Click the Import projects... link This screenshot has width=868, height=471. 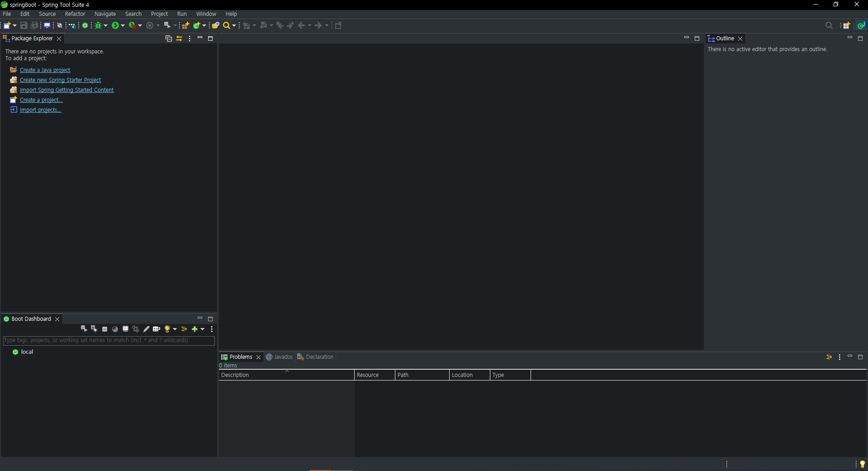[40, 110]
